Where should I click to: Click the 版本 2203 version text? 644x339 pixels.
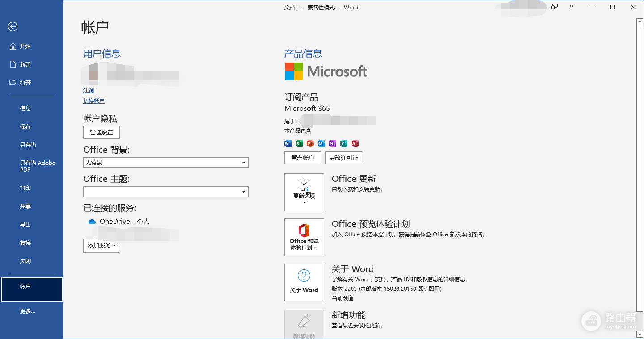coord(386,289)
